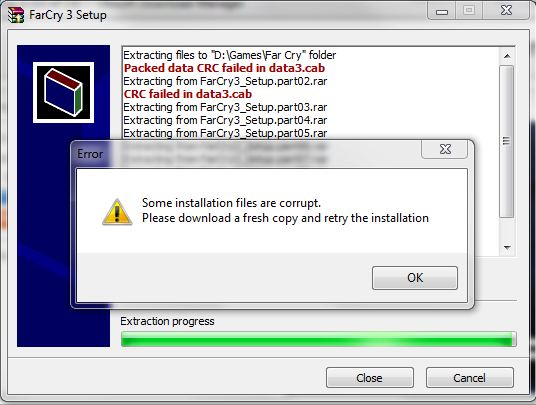Click the 'Extracting from FarCry3_Setup.part02.rar' line
This screenshot has width=536, height=405.
225,81
